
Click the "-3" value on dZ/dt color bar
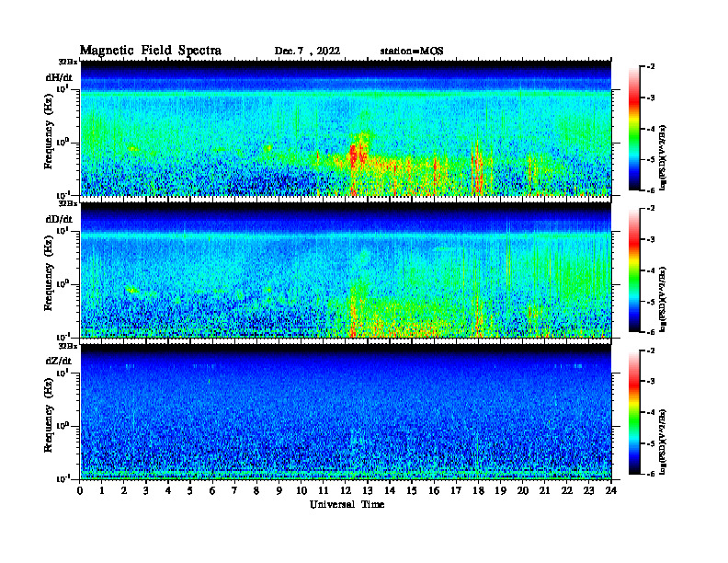[x=651, y=382]
